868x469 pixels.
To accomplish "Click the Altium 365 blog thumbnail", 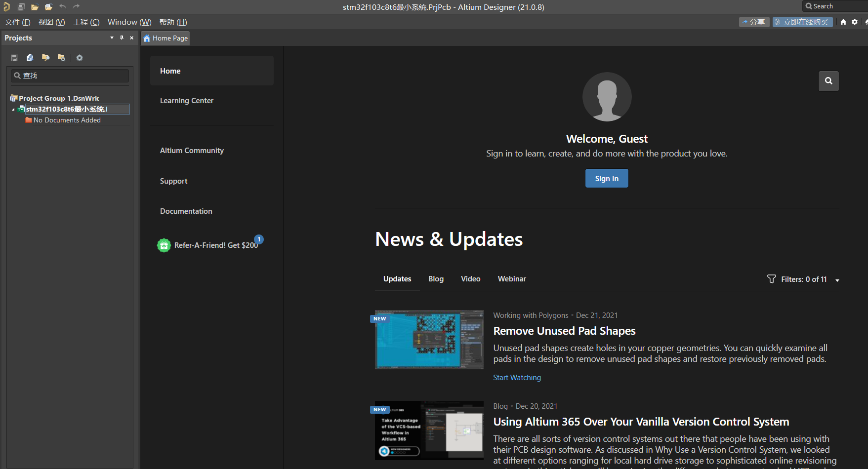I will click(x=429, y=430).
